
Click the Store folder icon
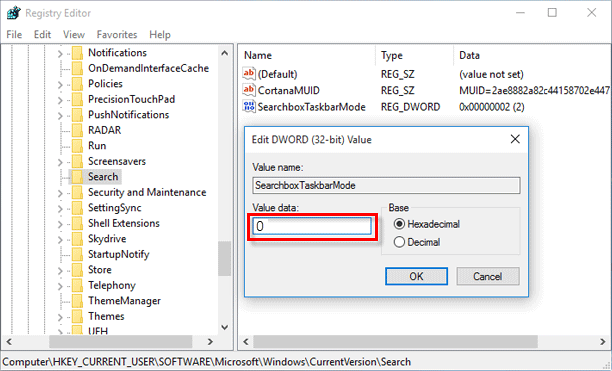coord(77,270)
